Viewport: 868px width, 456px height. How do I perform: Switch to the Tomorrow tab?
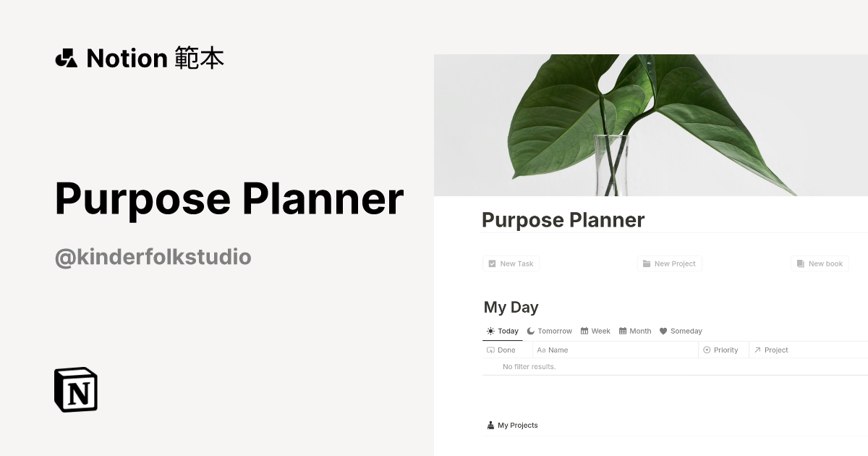(553, 331)
